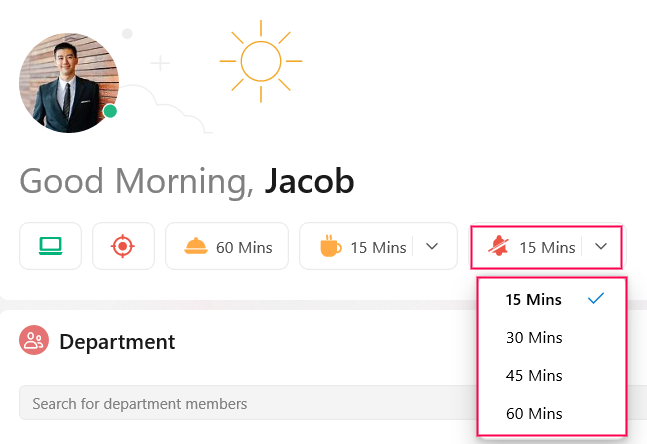Viewport: 647px width, 444px height.
Task: Click the green online status dot
Action: [x=110, y=111]
